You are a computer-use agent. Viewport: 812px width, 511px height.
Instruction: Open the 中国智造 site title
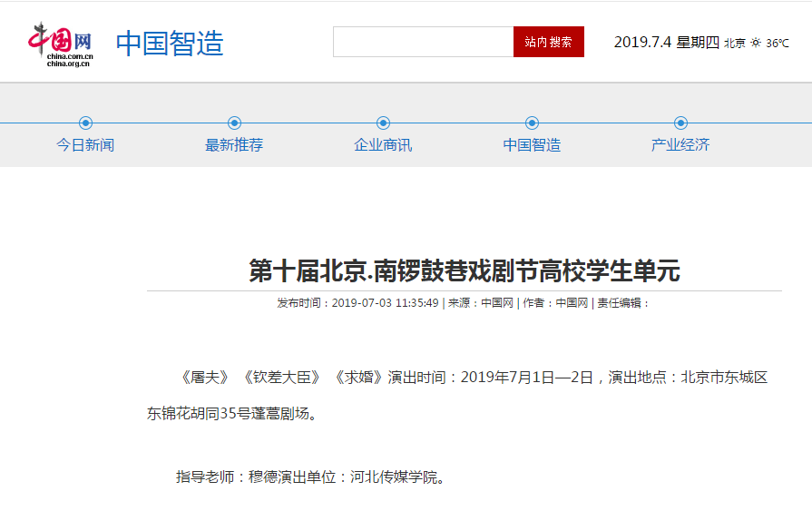pos(170,43)
